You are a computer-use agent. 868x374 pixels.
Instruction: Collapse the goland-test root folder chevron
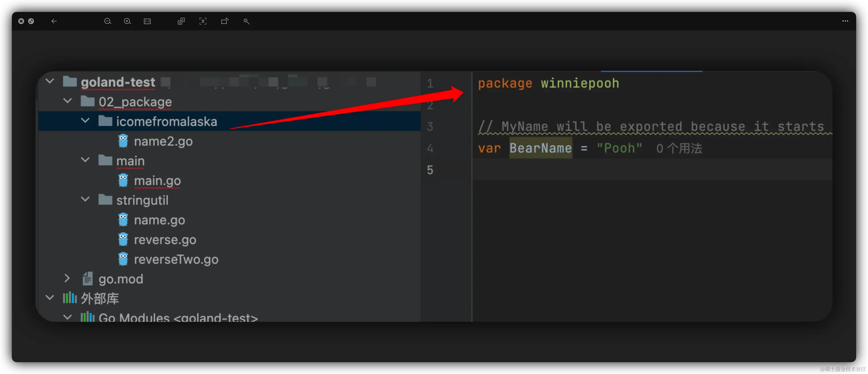click(50, 81)
